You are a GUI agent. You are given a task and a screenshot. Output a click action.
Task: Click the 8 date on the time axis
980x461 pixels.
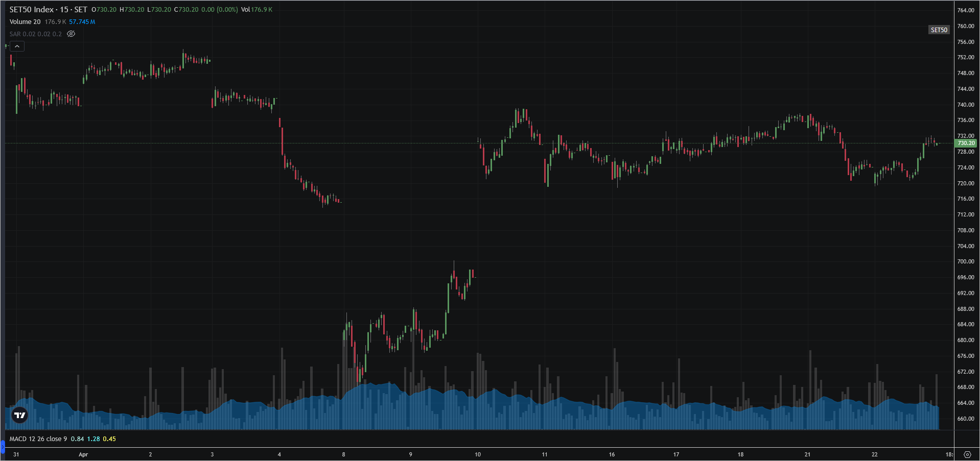[343, 454]
